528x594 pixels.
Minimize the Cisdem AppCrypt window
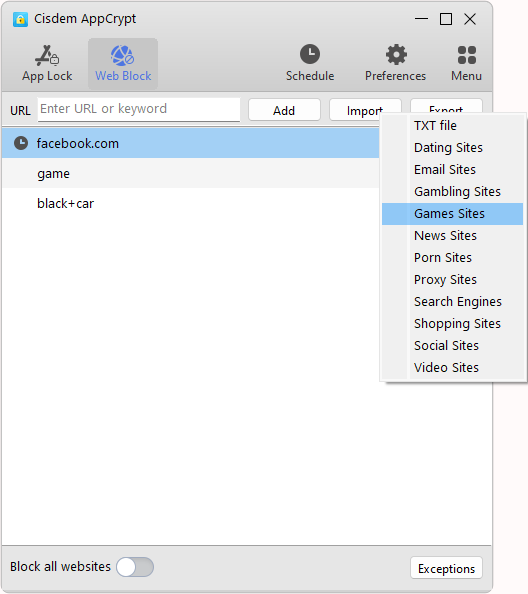click(421, 19)
